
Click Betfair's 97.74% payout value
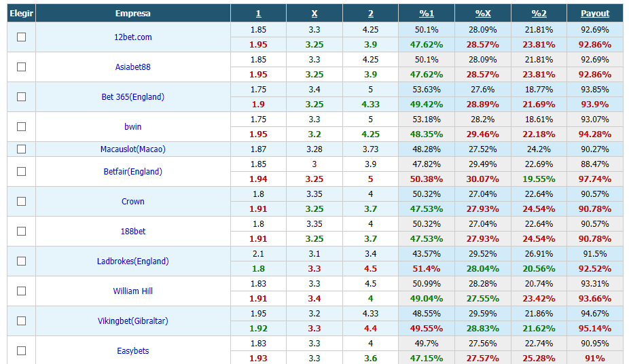point(595,179)
